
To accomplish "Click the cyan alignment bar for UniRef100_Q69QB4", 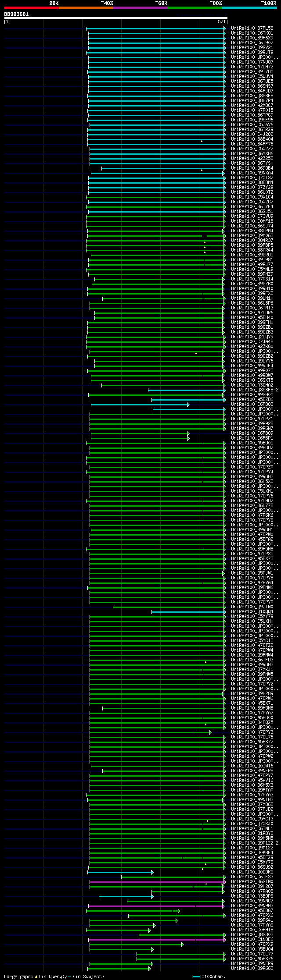I will pyautogui.click(x=164, y=168).
